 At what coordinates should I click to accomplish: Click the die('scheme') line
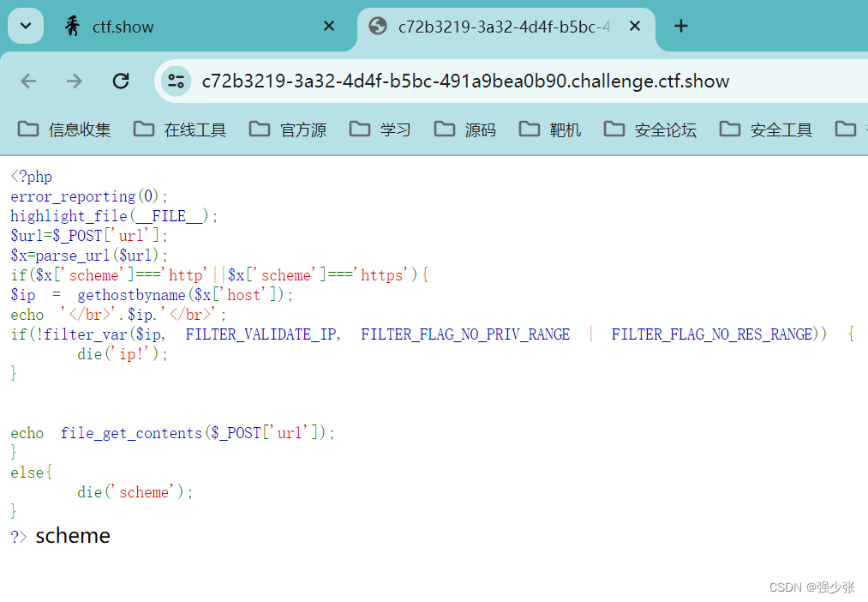click(135, 492)
